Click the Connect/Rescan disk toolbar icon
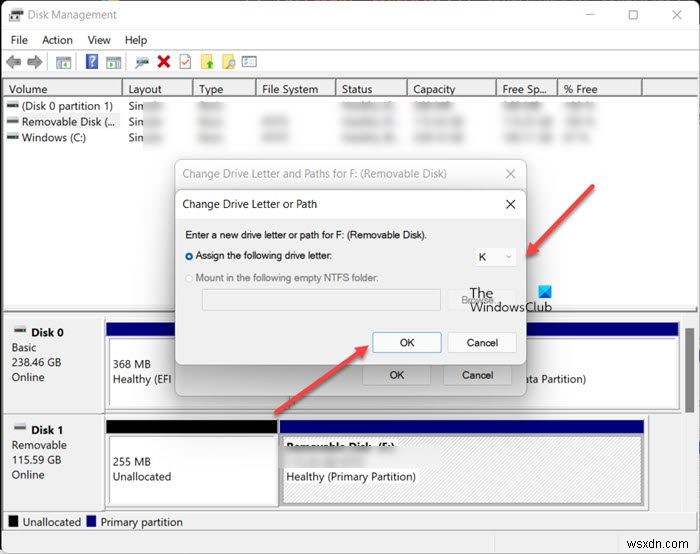700x554 pixels. pos(142,62)
